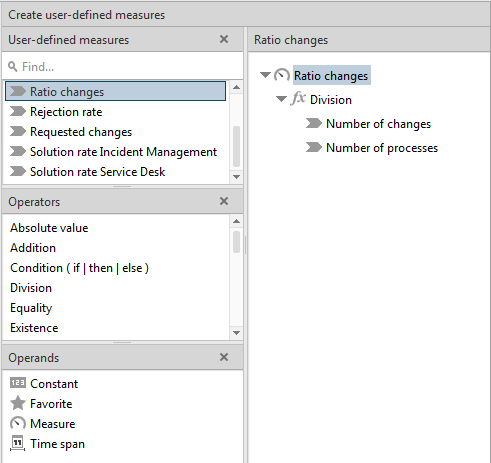This screenshot has width=491, height=463.
Task: Select the Existence operator
Action: 34,328
